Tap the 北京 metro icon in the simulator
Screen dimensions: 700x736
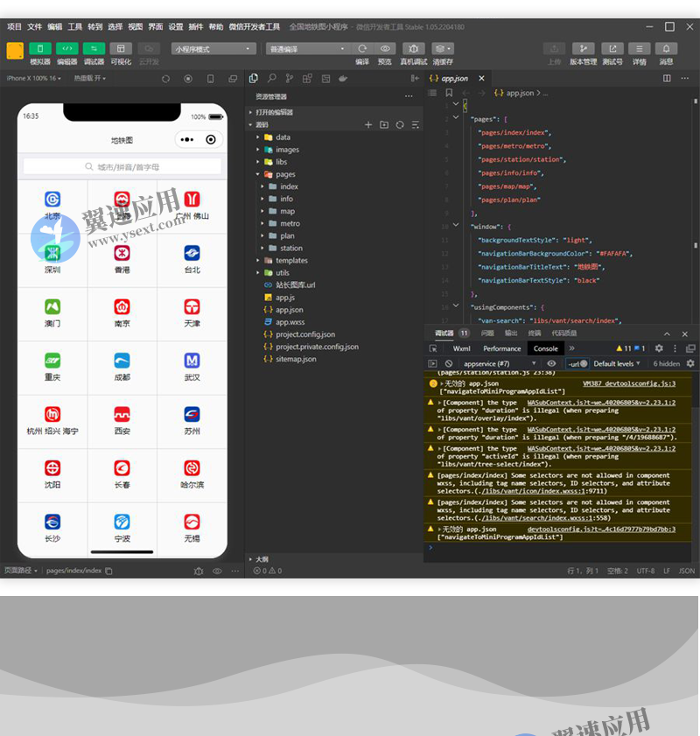(52, 200)
